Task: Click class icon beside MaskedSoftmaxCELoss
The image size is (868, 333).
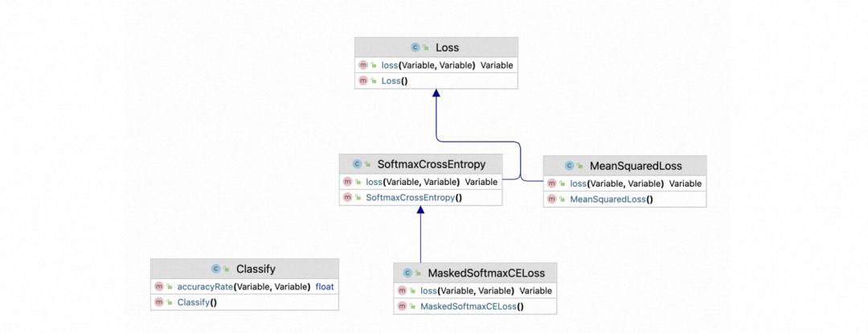Action: [x=407, y=273]
